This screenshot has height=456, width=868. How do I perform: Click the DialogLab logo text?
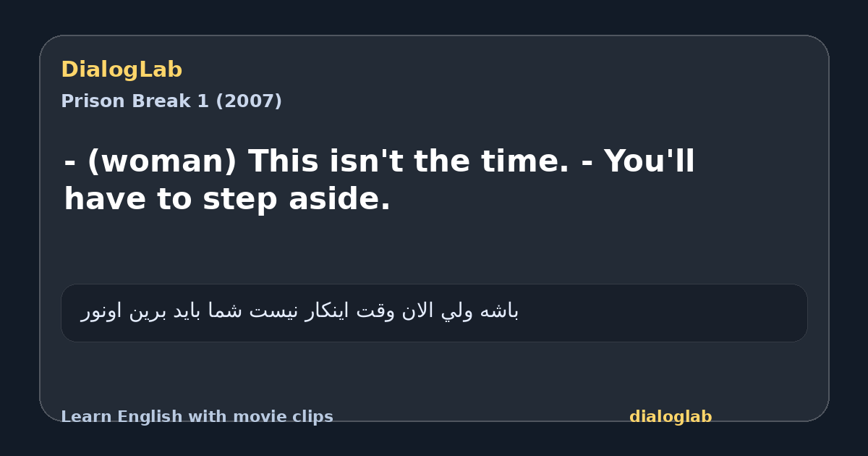(x=122, y=69)
